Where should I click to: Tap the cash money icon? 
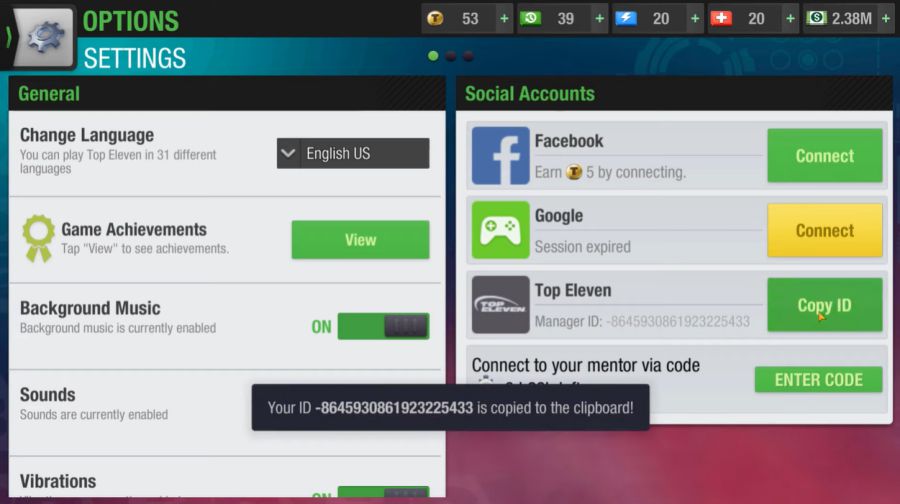point(816,19)
